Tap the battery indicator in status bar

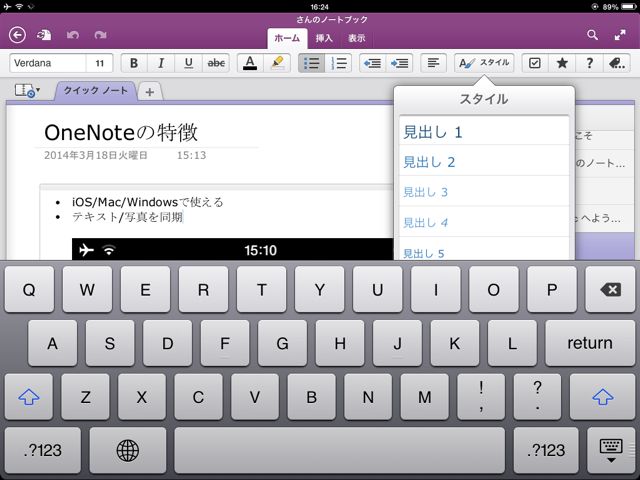(628, 7)
